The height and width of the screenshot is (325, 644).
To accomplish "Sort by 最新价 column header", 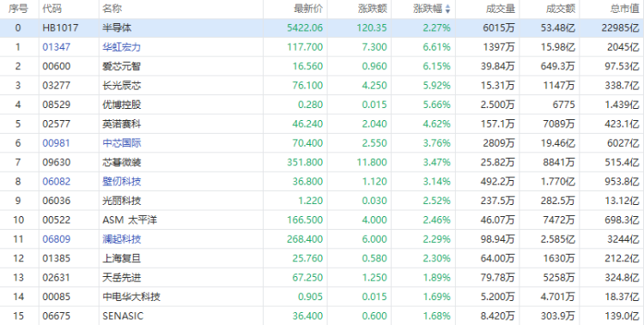I will tap(308, 9).
